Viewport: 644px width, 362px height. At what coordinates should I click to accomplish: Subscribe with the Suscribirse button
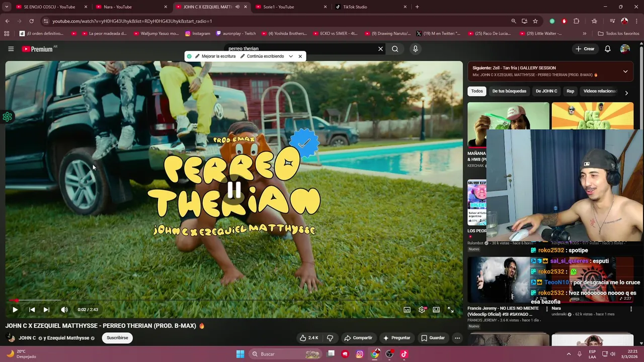(x=117, y=338)
